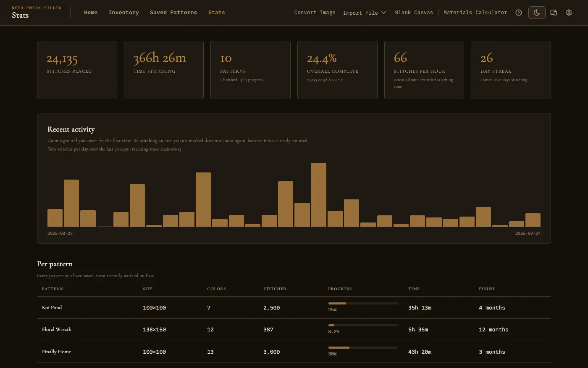Click the '12 months' finish estimate

pos(493,330)
